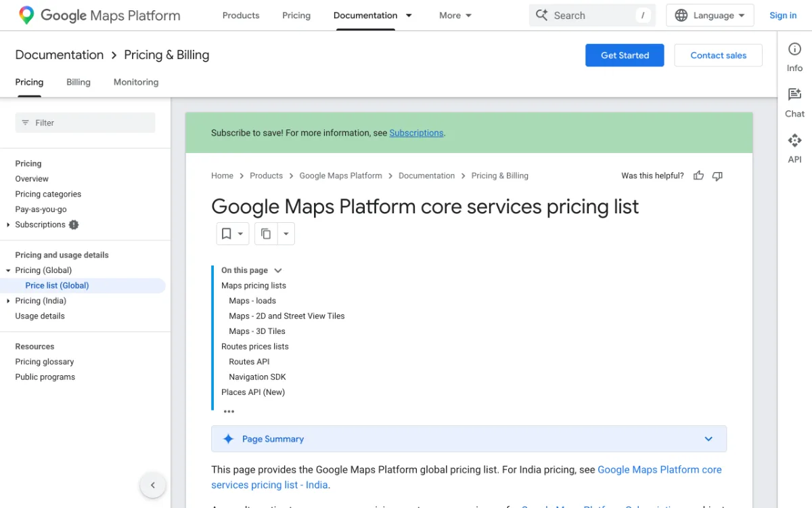Viewport: 812px width, 508px height.
Task: Open the API side panel
Action: point(794,148)
